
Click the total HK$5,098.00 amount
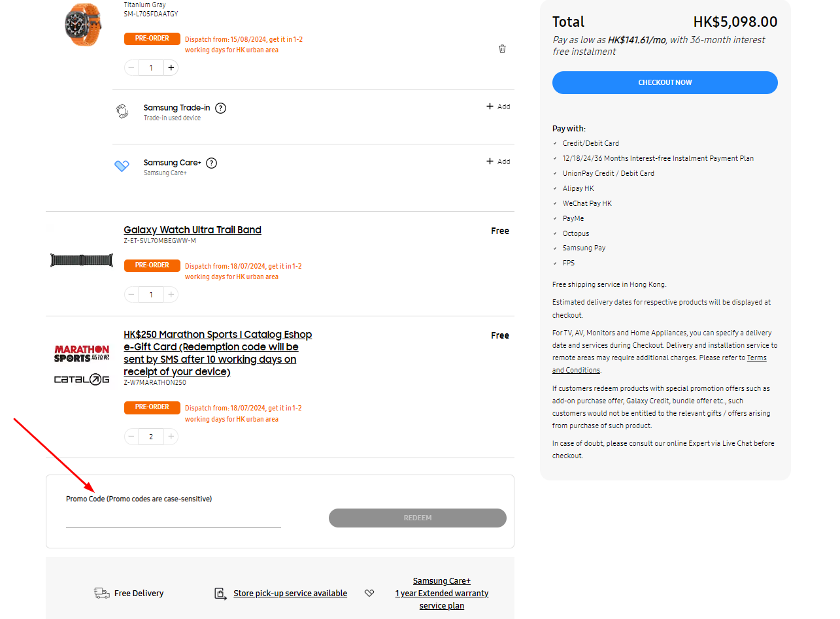(x=735, y=22)
